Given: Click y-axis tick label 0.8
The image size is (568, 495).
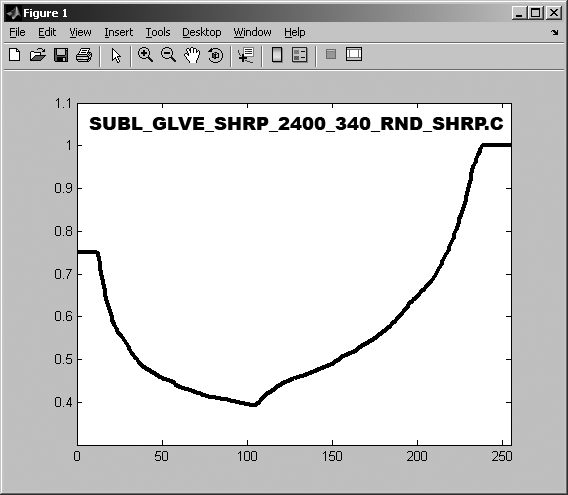Looking at the screenshot, I should pos(63,231).
